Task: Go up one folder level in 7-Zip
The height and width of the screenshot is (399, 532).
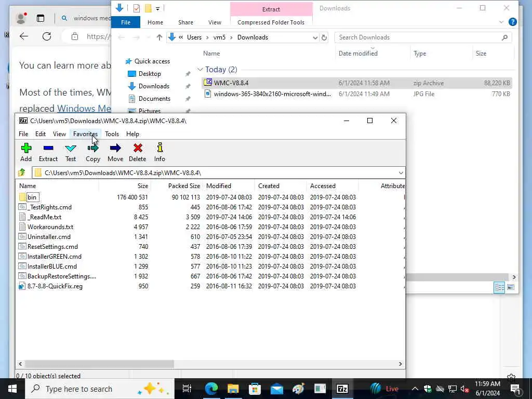Action: tap(22, 172)
